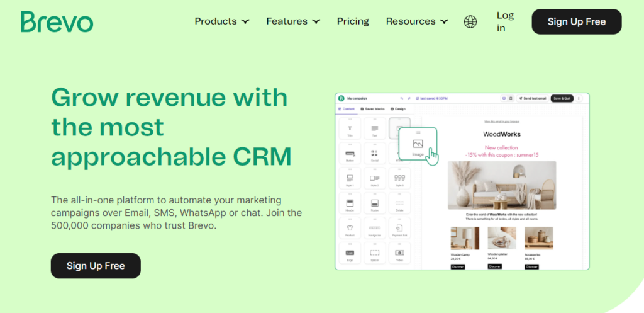Viewport: 644px width, 313px height.
Task: Select the Social block icon
Action: coord(375,154)
